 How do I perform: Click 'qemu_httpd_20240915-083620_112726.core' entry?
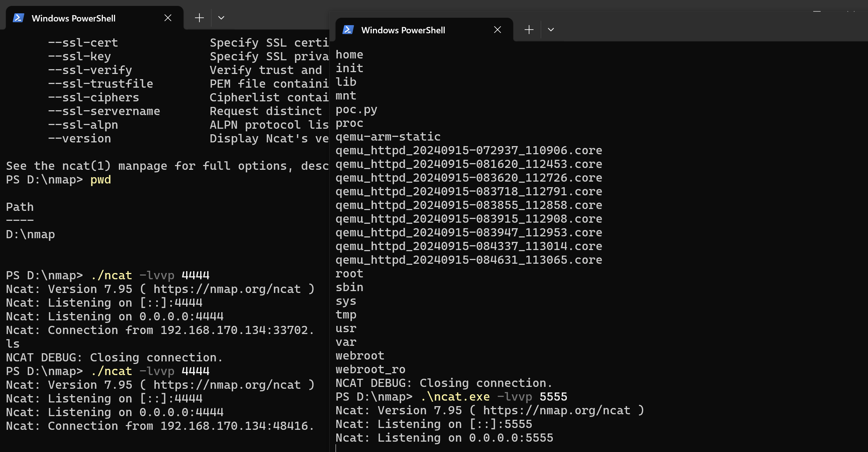click(x=469, y=178)
